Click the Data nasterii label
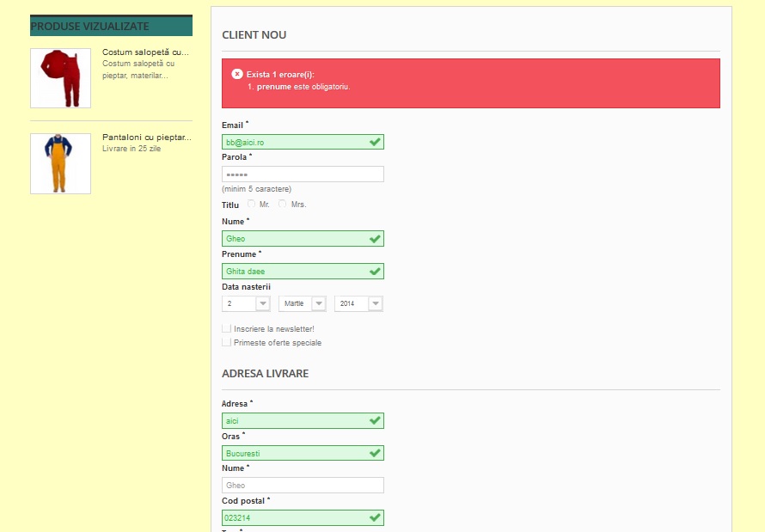Viewport: 765px width, 532px height. click(x=246, y=287)
